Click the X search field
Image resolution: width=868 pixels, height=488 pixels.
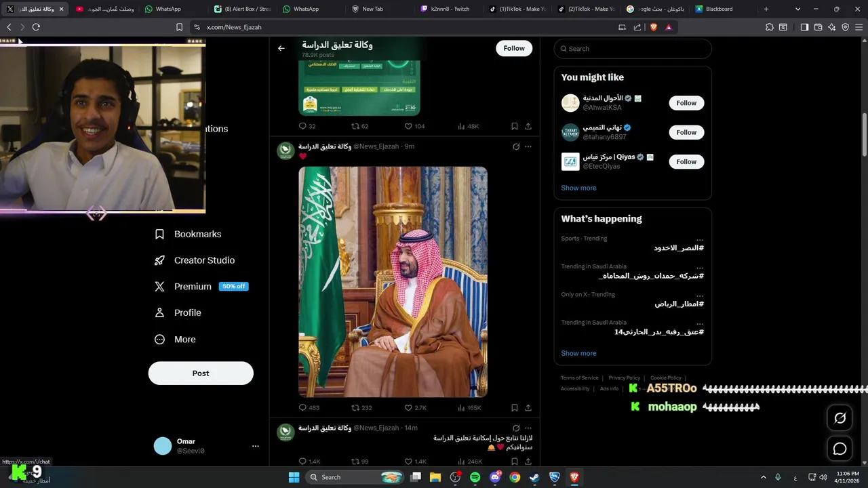(x=633, y=49)
